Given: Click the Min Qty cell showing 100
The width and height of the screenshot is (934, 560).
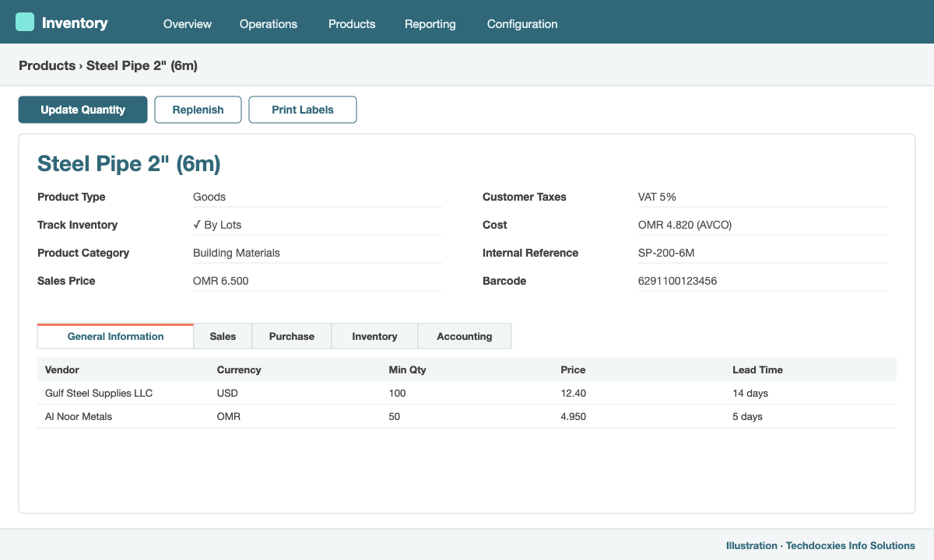Looking at the screenshot, I should [x=398, y=393].
